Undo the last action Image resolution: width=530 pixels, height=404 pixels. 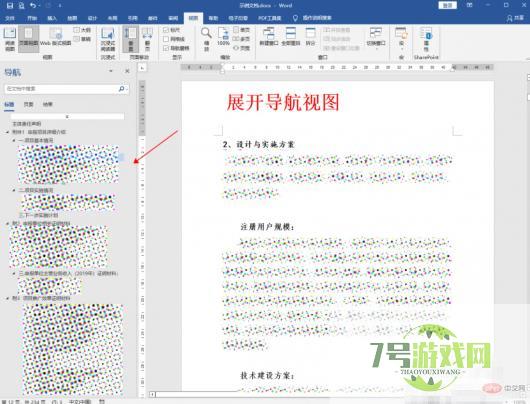coord(33,5)
